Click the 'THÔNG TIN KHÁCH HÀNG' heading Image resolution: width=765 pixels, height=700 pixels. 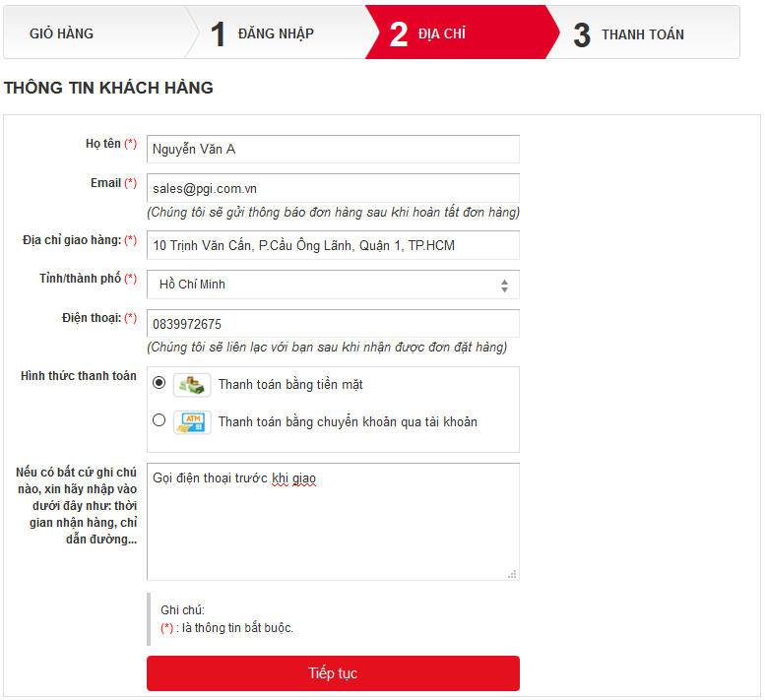tap(108, 88)
